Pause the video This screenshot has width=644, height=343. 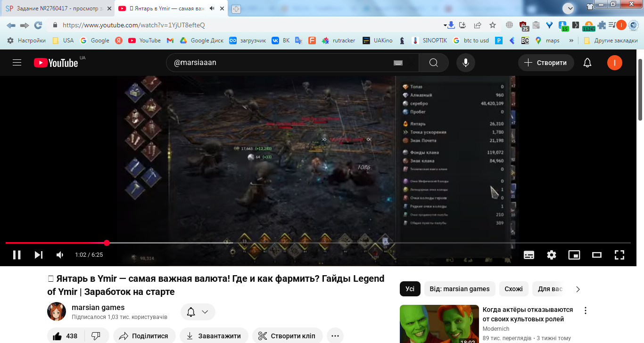coord(17,255)
